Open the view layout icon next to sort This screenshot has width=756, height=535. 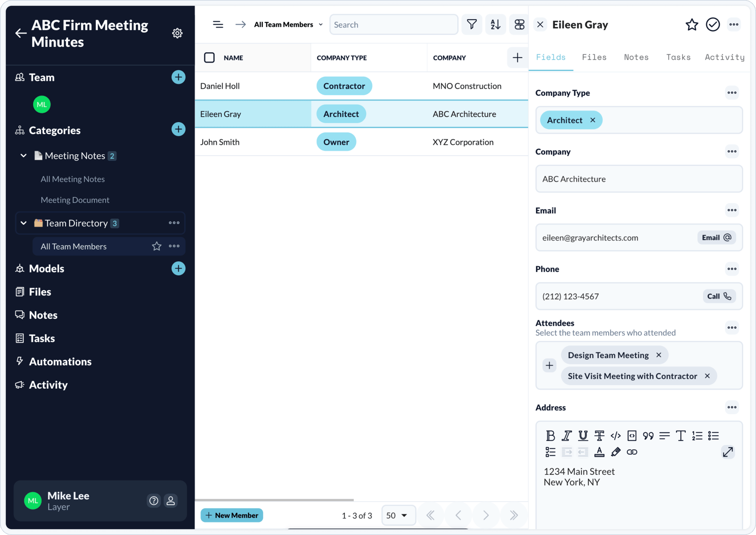(x=519, y=24)
